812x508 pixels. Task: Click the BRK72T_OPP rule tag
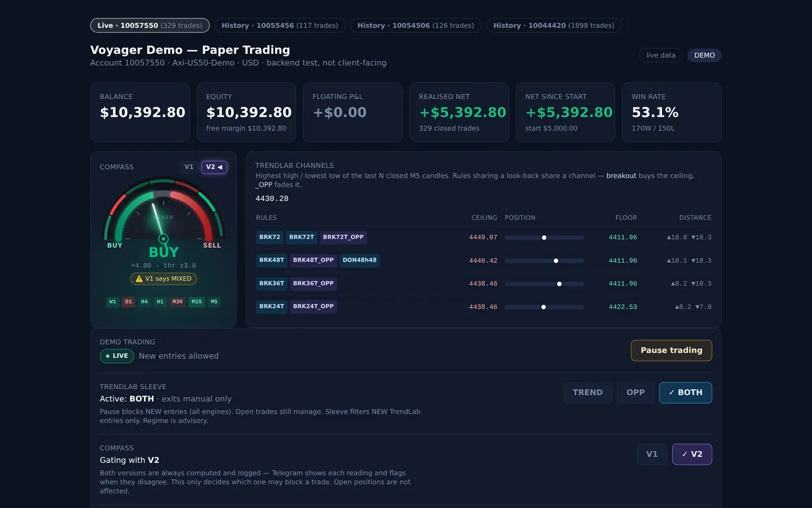point(344,237)
